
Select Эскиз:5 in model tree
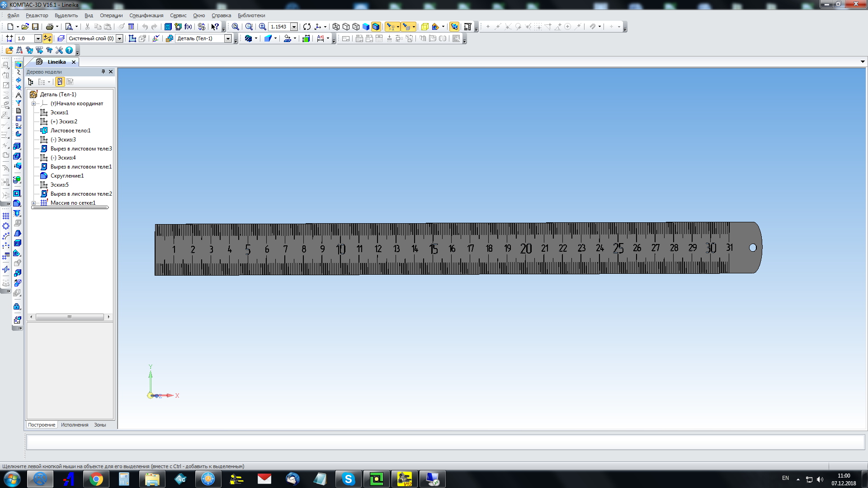click(x=59, y=185)
